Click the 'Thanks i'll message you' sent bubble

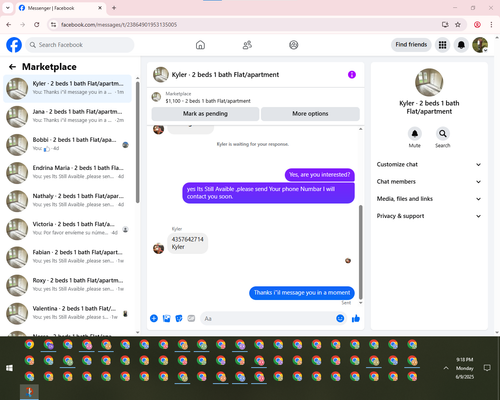coord(302,293)
